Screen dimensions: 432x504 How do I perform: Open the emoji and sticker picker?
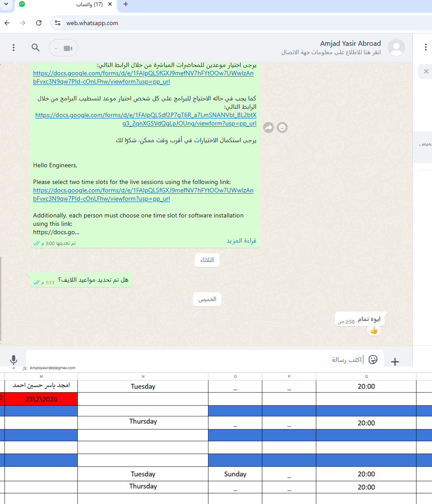click(x=373, y=359)
